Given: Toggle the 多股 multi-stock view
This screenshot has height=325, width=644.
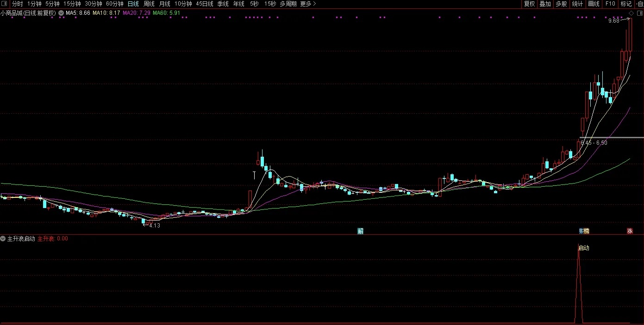Looking at the screenshot, I should pyautogui.click(x=561, y=4).
